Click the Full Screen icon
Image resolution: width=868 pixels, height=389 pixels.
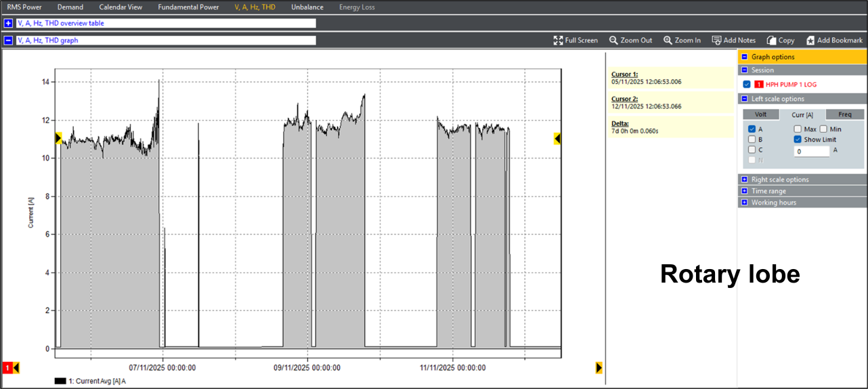tap(559, 41)
